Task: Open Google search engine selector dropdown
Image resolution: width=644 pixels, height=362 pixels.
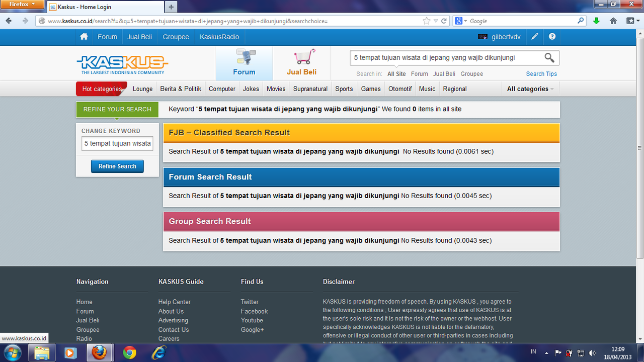Action: 461,21
